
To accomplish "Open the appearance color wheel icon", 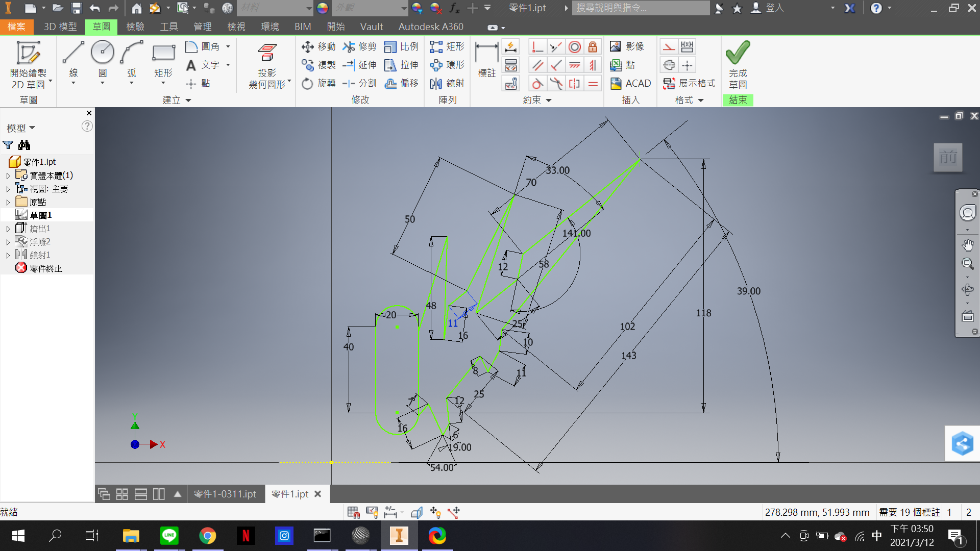I will pos(322,8).
